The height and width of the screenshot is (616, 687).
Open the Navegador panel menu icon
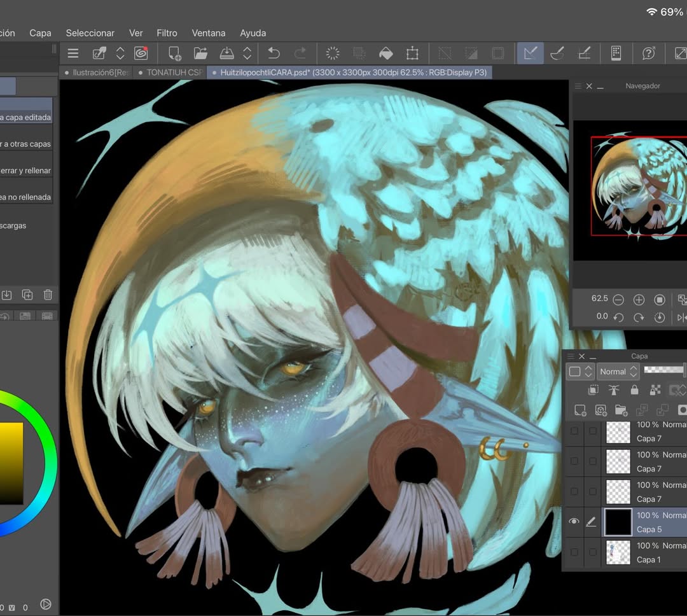pos(578,86)
